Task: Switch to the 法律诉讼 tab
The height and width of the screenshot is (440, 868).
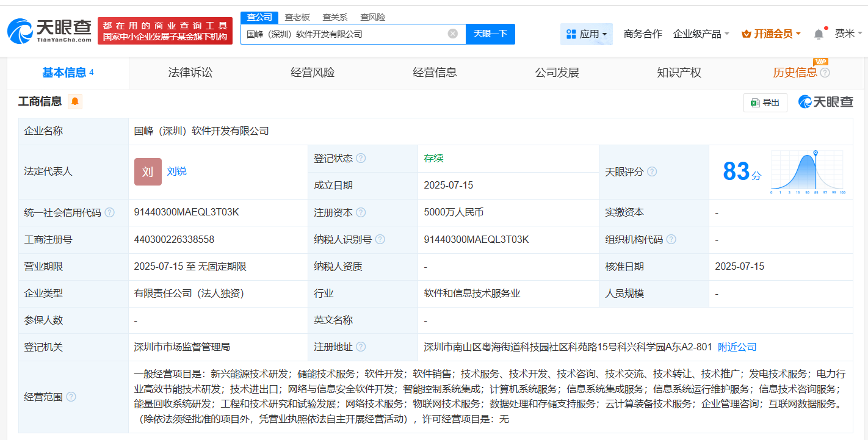Action: click(x=190, y=73)
